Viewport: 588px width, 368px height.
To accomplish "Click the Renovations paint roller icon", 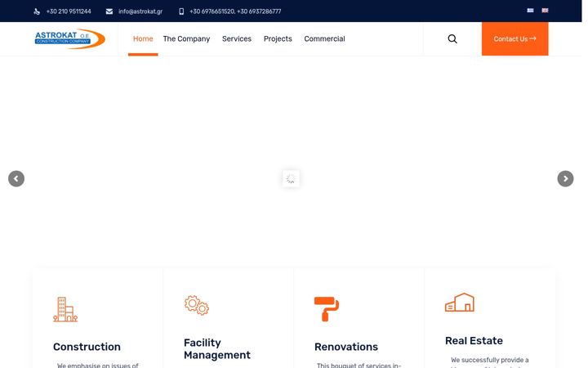I will 327,309.
